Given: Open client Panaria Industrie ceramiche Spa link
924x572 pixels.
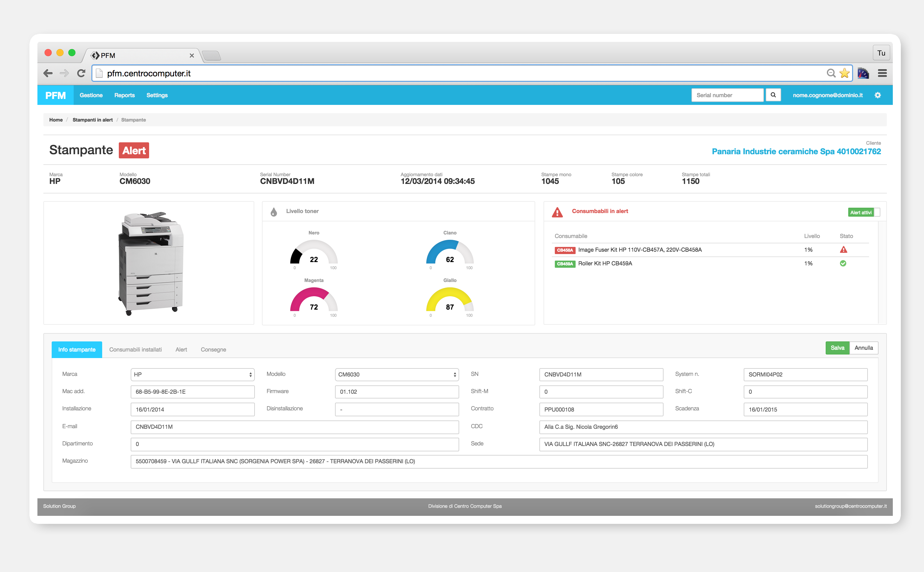Looking at the screenshot, I should (796, 151).
